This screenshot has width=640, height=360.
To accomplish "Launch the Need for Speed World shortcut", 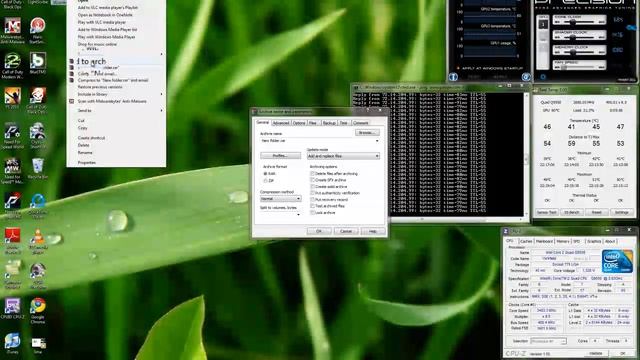I will (12, 131).
